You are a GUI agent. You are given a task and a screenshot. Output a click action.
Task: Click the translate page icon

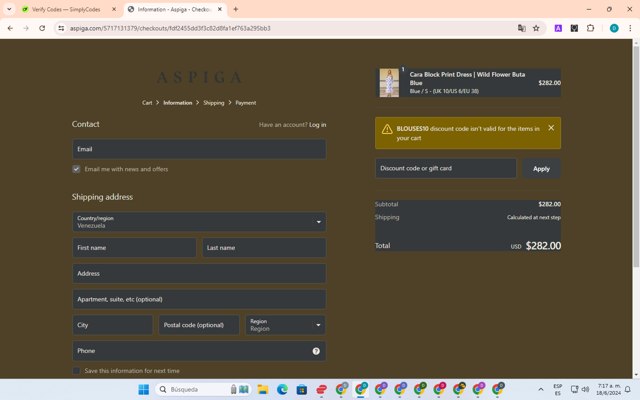click(521, 28)
